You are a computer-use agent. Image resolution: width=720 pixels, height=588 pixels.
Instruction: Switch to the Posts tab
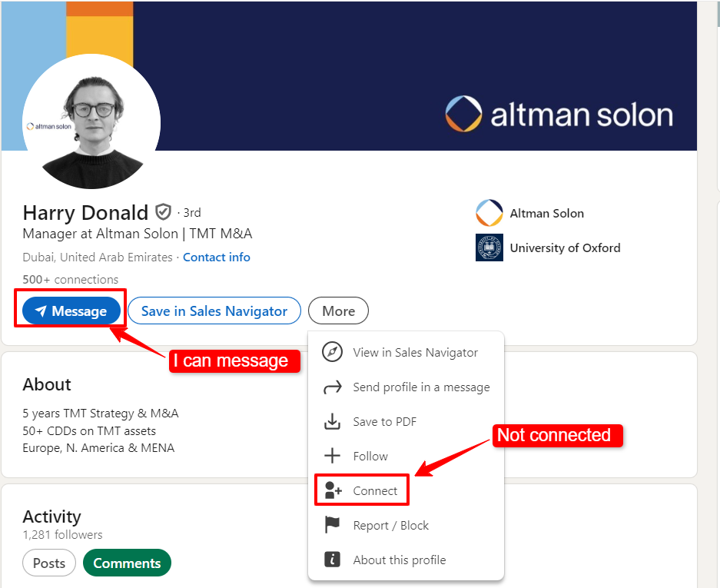(x=48, y=563)
